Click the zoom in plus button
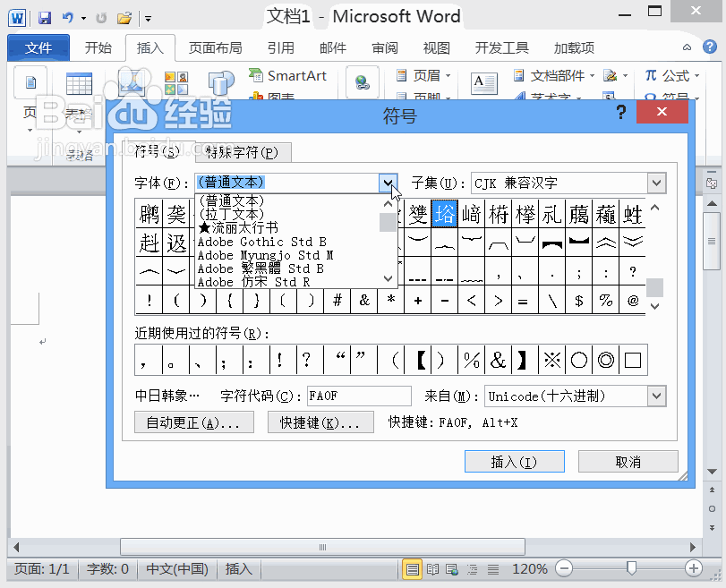The height and width of the screenshot is (588, 726). click(x=693, y=568)
